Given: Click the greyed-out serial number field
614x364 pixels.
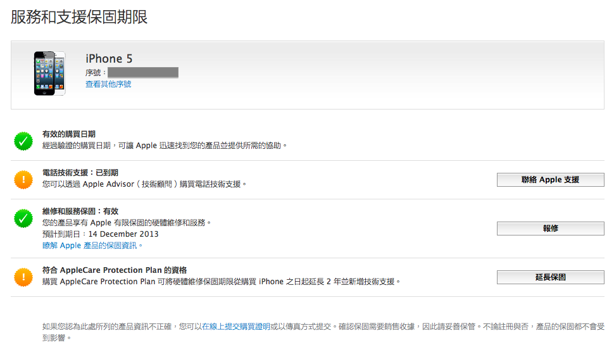Looking at the screenshot, I should click(x=142, y=73).
